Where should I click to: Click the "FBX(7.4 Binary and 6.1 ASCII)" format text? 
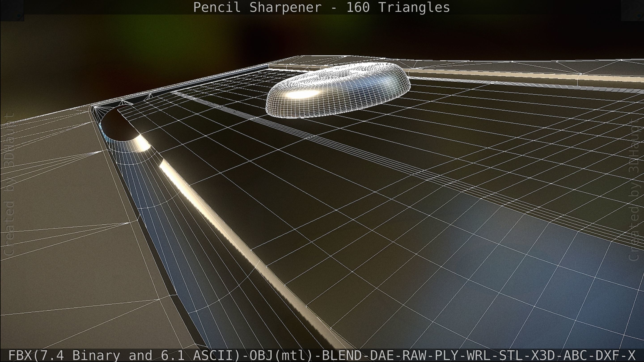click(125, 355)
